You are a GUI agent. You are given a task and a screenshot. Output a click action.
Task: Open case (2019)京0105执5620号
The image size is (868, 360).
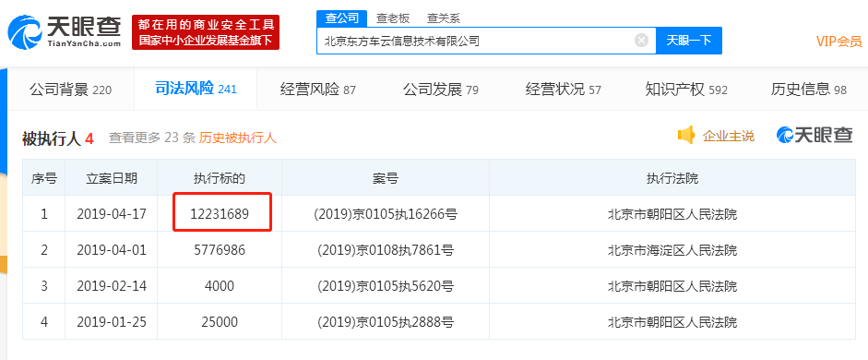(386, 286)
